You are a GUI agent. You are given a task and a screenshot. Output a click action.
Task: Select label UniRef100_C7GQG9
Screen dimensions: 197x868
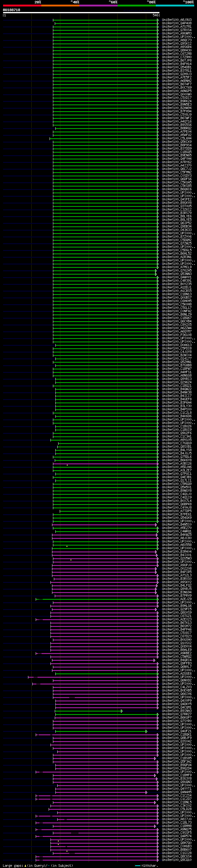177,443
